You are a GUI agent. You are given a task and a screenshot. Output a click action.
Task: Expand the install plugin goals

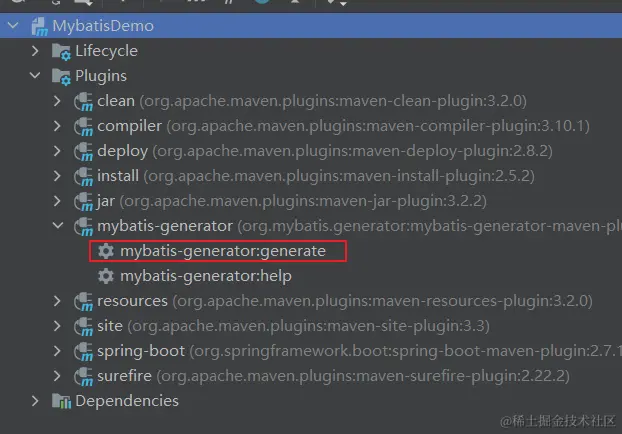pos(57,176)
